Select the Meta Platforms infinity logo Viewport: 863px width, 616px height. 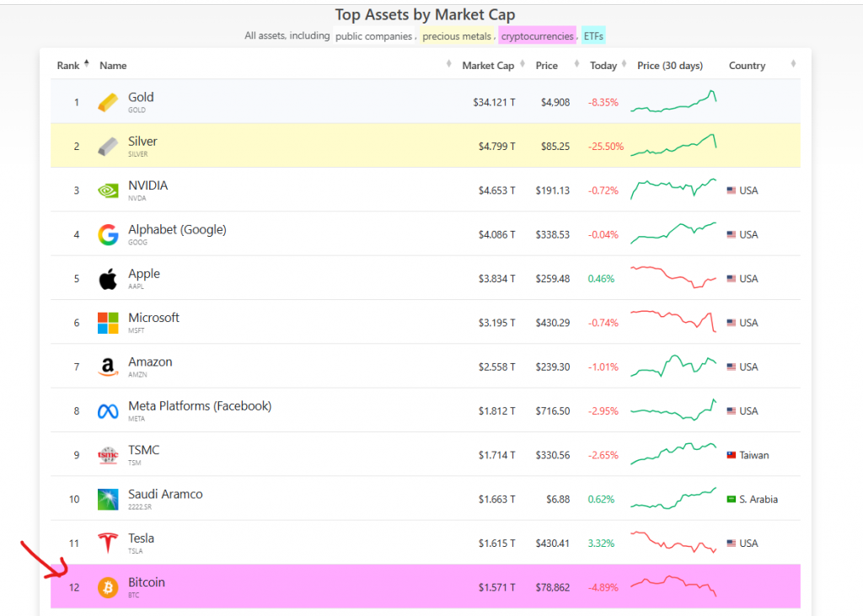(x=107, y=410)
